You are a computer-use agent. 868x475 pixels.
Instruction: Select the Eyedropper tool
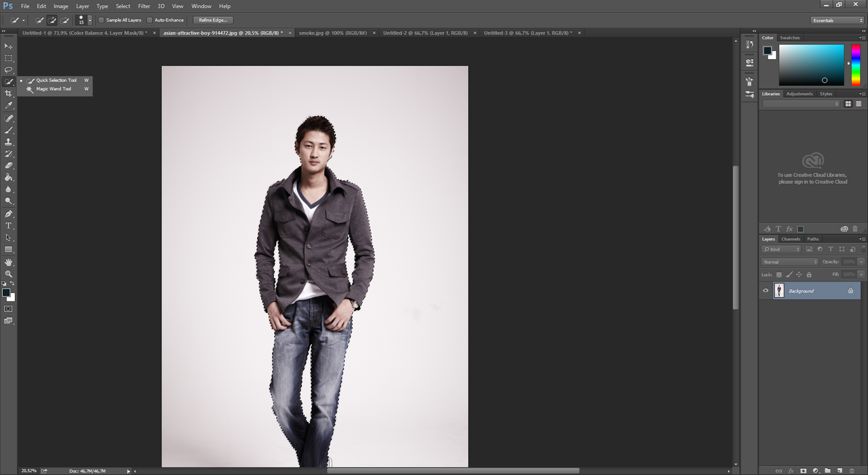point(9,105)
